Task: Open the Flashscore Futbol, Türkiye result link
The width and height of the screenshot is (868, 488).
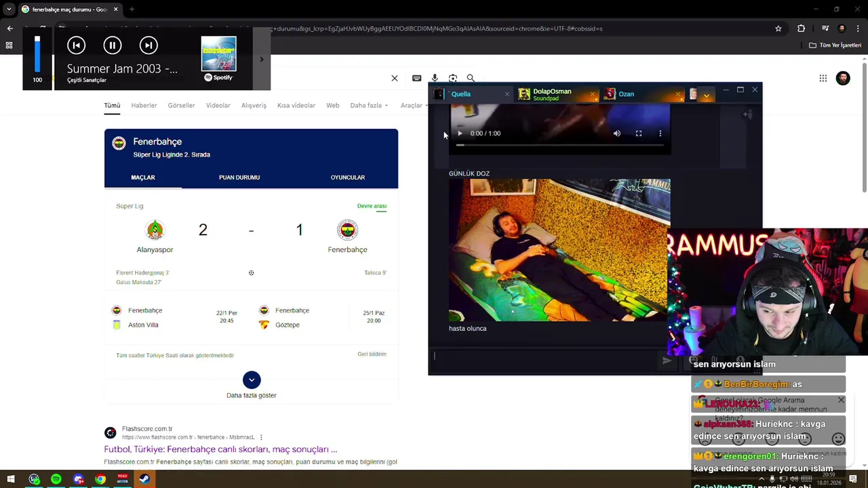Action: [x=220, y=449]
